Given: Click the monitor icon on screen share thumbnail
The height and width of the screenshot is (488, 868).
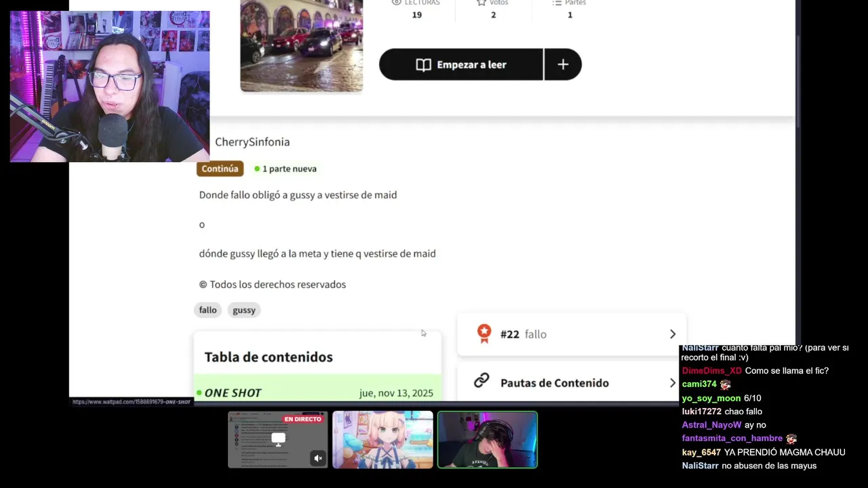Looking at the screenshot, I should (x=278, y=439).
